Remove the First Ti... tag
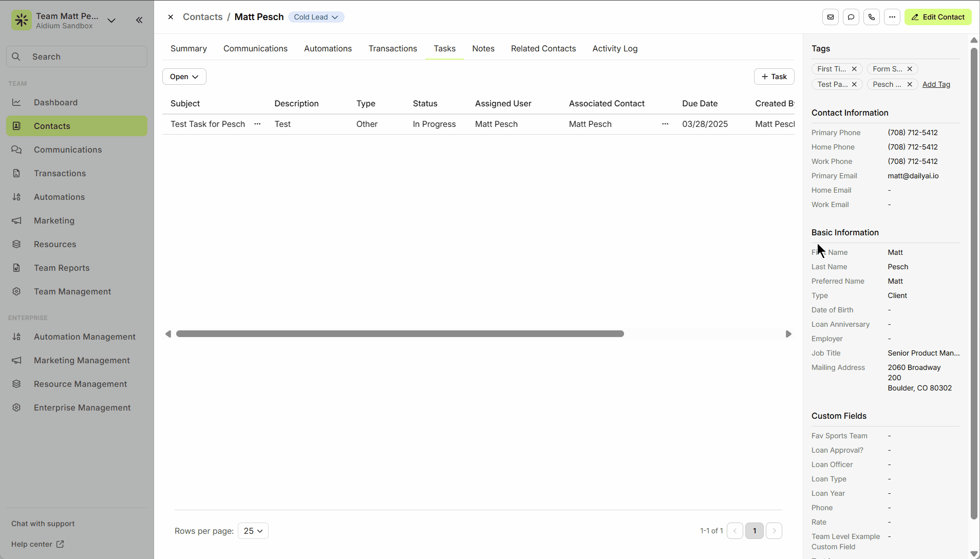This screenshot has height=559, width=980. click(x=854, y=69)
